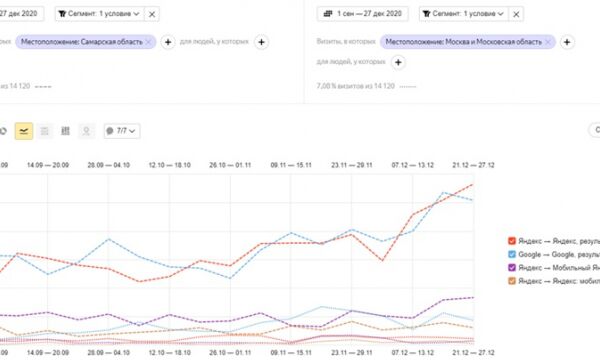This screenshot has height=364, width=600.
Task: Click top axis label 07.12 — 13.12
Action: 412,165
